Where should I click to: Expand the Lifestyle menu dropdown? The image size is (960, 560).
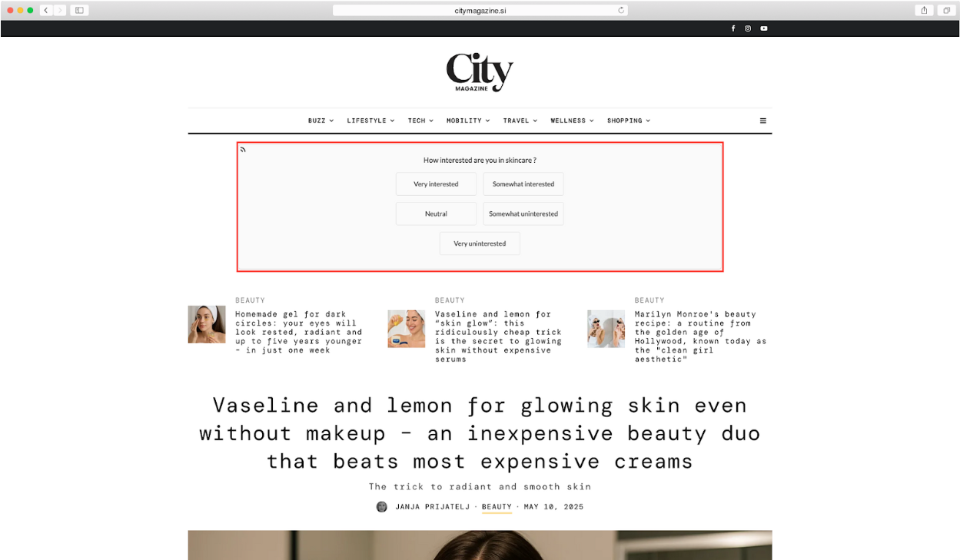370,121
